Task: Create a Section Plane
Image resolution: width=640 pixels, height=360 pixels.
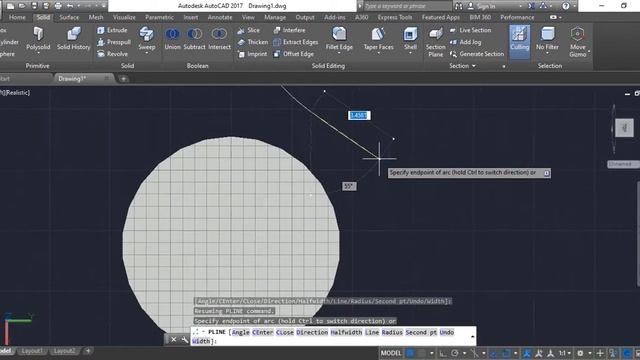Action: (436, 42)
